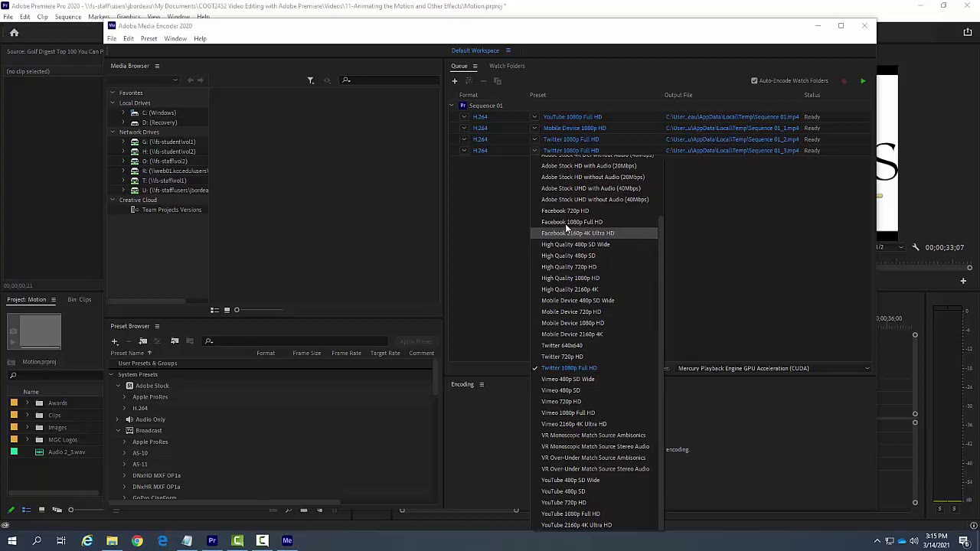Click Add Output icon in the Queue toolbar

(x=469, y=80)
